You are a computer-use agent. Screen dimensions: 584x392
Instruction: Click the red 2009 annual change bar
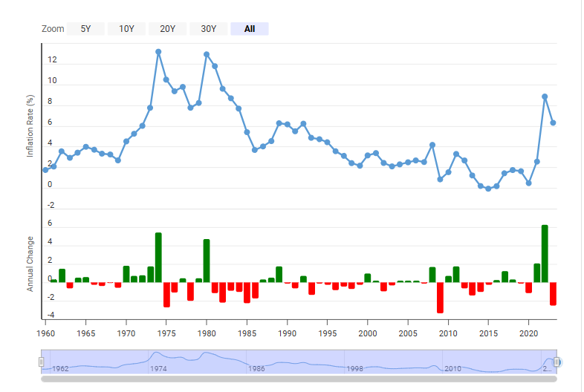[441, 298]
